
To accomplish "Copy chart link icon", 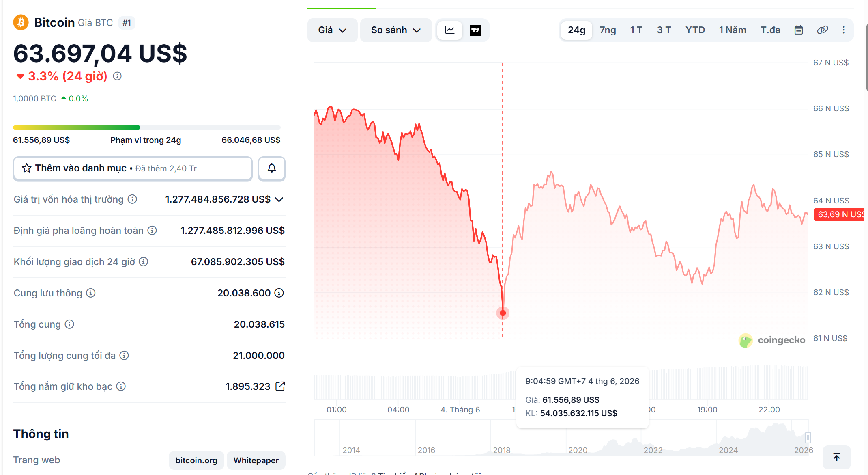I will coord(822,30).
